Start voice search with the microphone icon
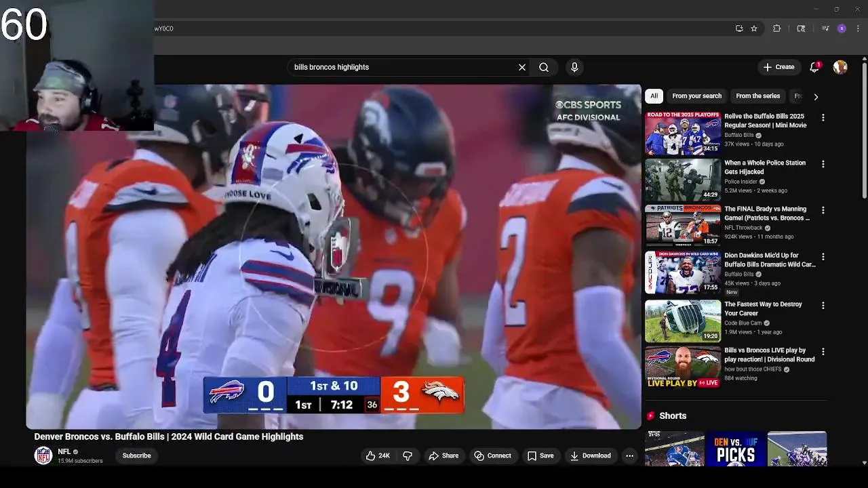This screenshot has height=488, width=868. (x=574, y=67)
